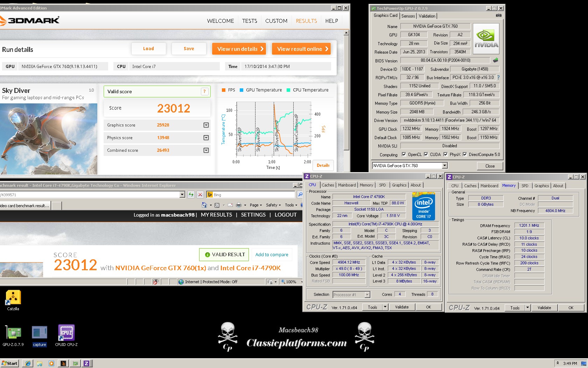Open the capture desktop icon
The width and height of the screenshot is (588, 368).
[39, 336]
